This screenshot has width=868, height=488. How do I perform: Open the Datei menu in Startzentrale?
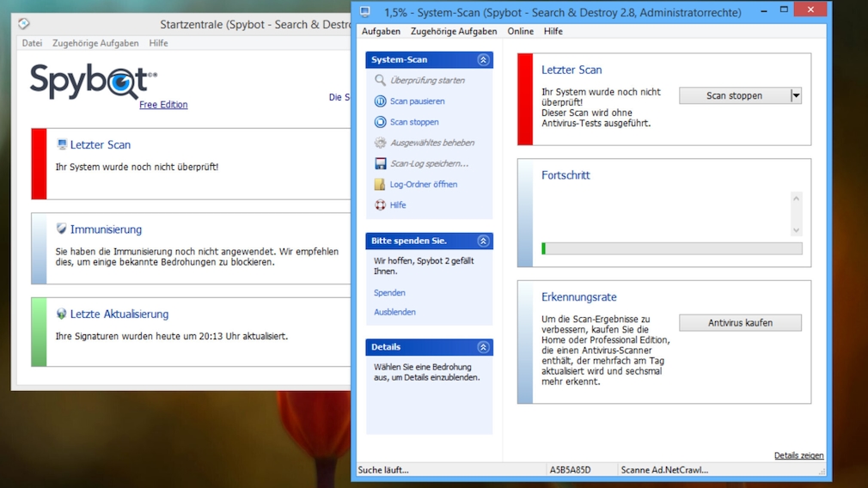pos(32,43)
